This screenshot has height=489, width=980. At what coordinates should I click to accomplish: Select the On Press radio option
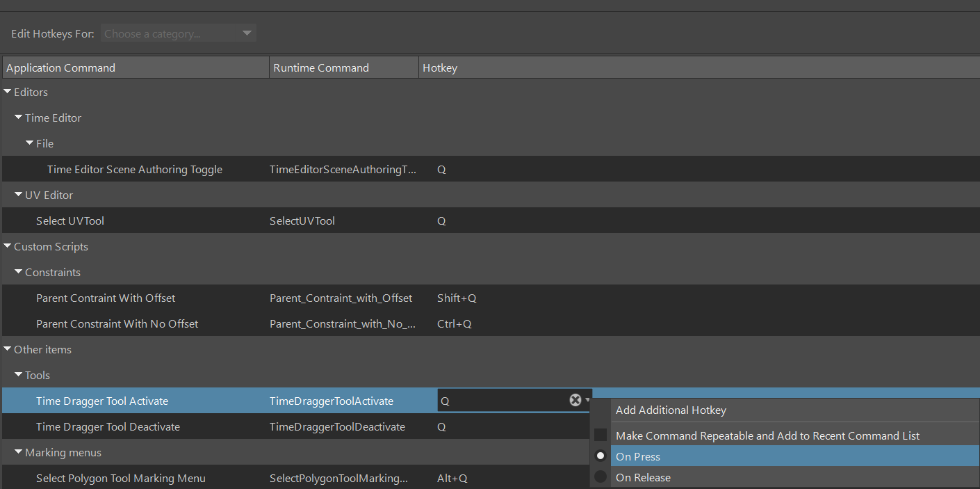(601, 456)
